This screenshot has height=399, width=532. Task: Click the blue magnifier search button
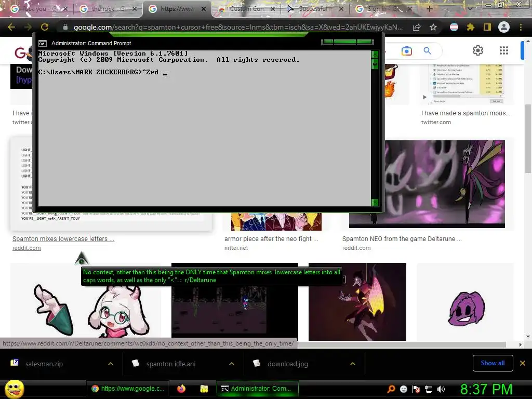(x=427, y=51)
